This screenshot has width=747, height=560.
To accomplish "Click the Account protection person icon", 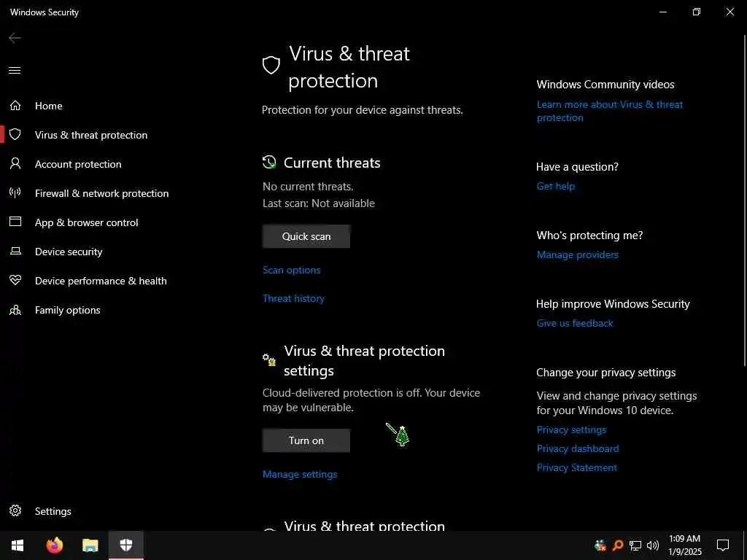I will coord(15,164).
